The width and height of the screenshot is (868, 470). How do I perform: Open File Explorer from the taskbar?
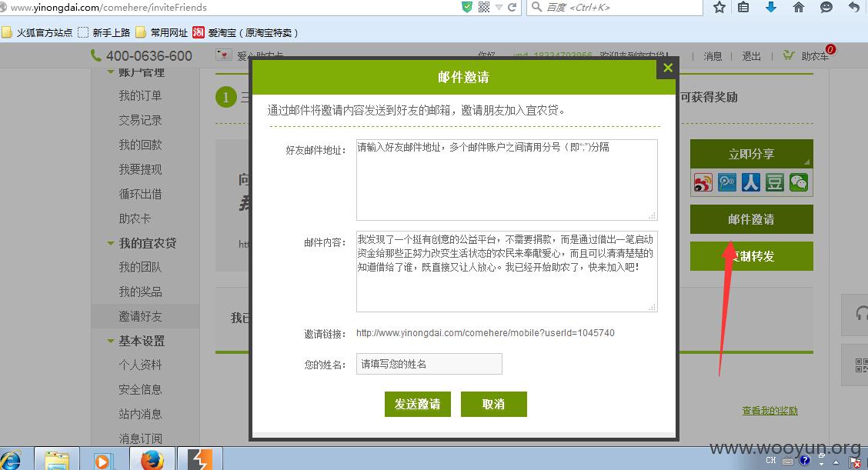point(56,461)
